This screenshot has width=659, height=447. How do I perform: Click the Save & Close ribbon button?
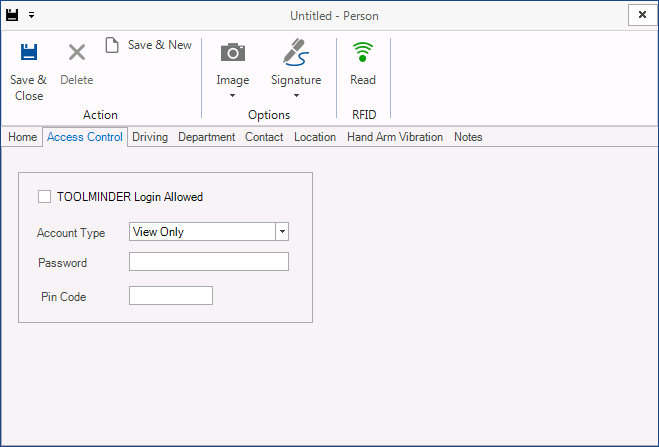[x=29, y=71]
